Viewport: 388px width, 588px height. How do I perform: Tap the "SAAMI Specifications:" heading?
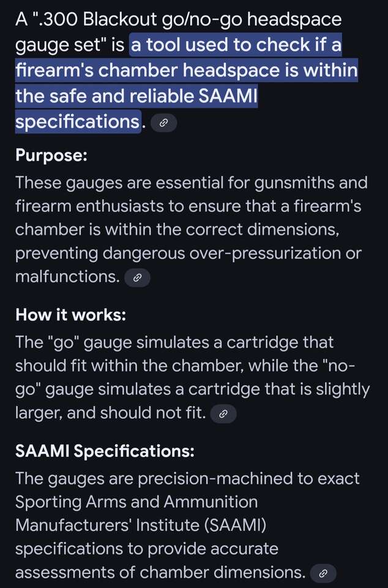[x=105, y=452]
